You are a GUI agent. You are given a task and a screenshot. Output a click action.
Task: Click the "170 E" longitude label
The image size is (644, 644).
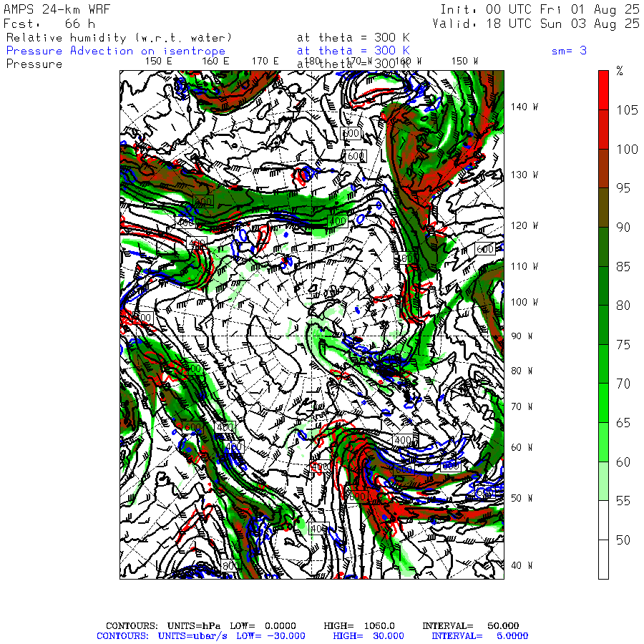click(x=265, y=62)
